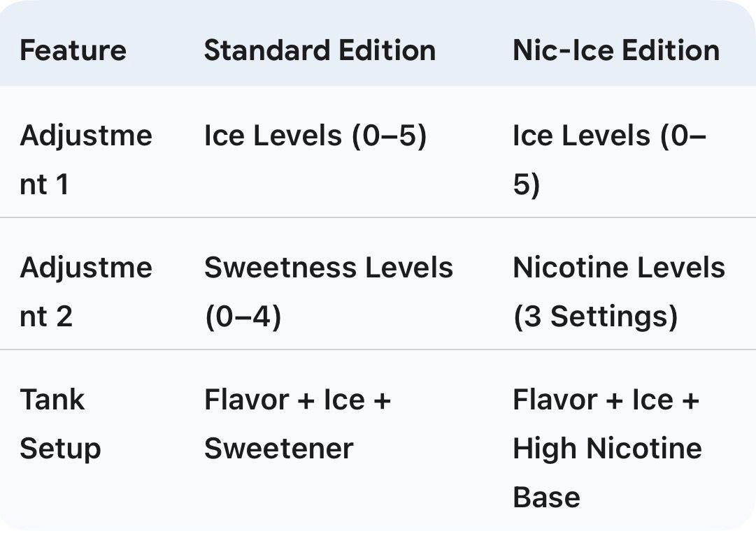Click the Sweetness Levels (0–4) cell

click(x=328, y=292)
